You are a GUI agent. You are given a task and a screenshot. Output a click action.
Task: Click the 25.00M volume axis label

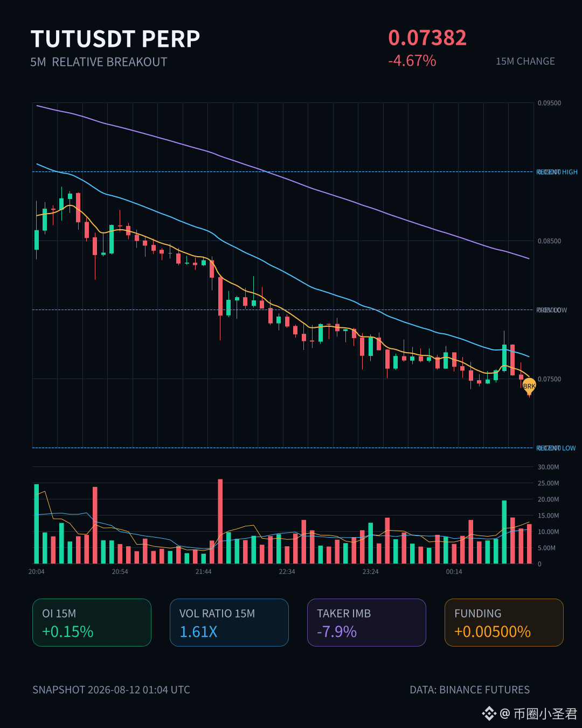coord(548,483)
